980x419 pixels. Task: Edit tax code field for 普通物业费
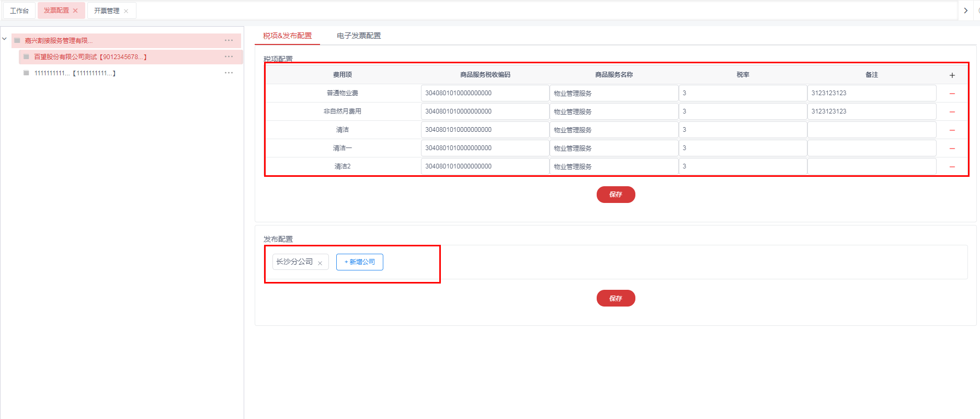tap(485, 93)
